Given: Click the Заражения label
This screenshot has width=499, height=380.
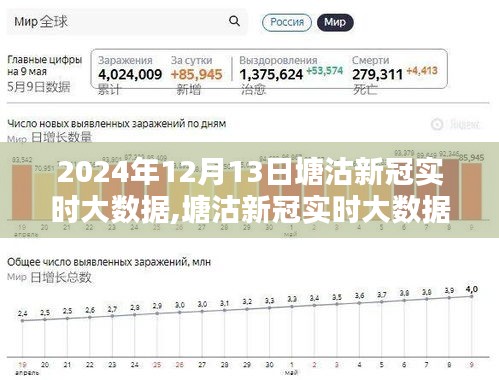Looking at the screenshot, I should point(125,60).
